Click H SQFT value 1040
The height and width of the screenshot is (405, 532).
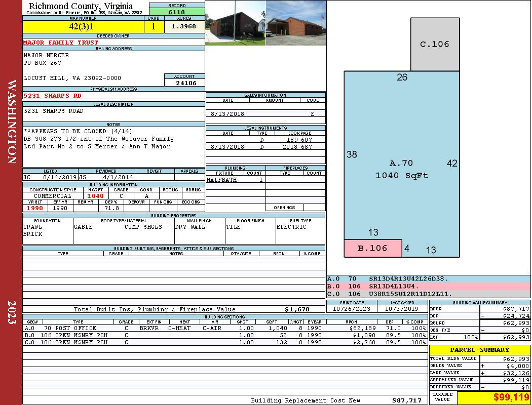(95, 196)
